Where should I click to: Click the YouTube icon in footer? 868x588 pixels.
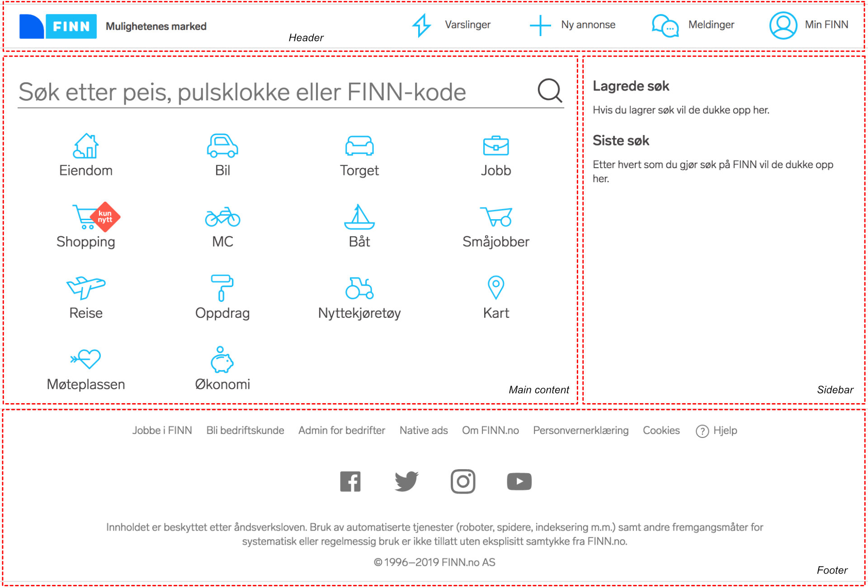[519, 481]
